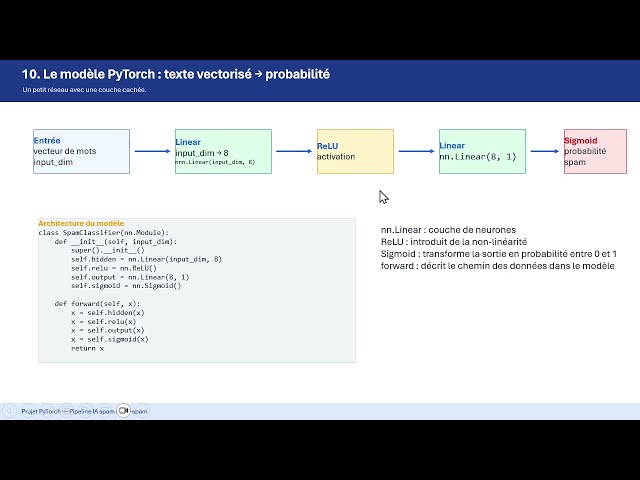The height and width of the screenshot is (480, 640).
Task: Click 'self.sigmoid = nn.Sigmoid()' code line
Action: pyautogui.click(x=126, y=286)
